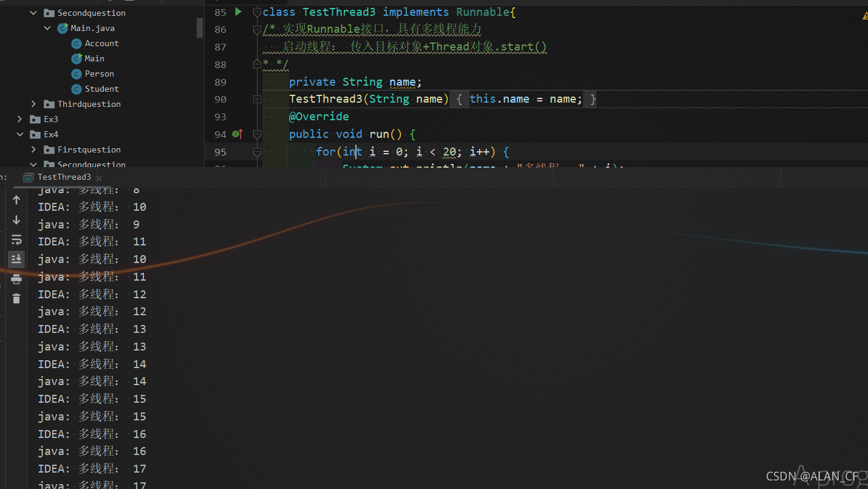
Task: Click the Firstquestion folder icon
Action: click(49, 149)
